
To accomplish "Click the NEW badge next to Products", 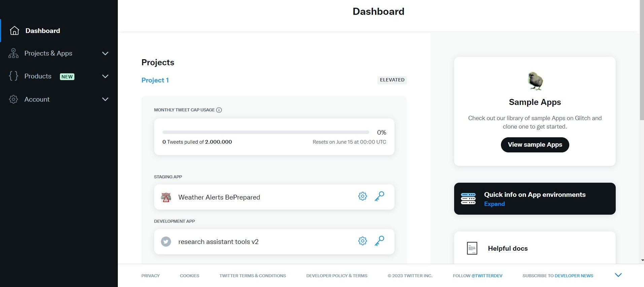I will (67, 77).
